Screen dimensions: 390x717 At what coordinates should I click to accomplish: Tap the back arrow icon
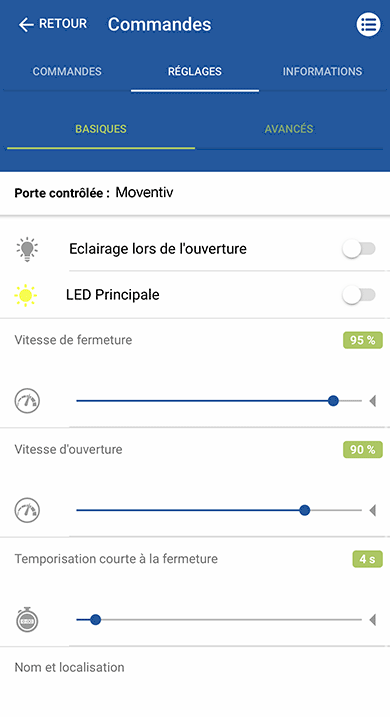pyautogui.click(x=26, y=24)
